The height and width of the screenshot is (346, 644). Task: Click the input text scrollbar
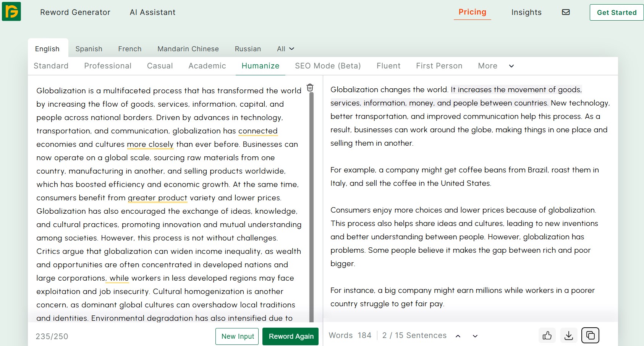[311, 206]
